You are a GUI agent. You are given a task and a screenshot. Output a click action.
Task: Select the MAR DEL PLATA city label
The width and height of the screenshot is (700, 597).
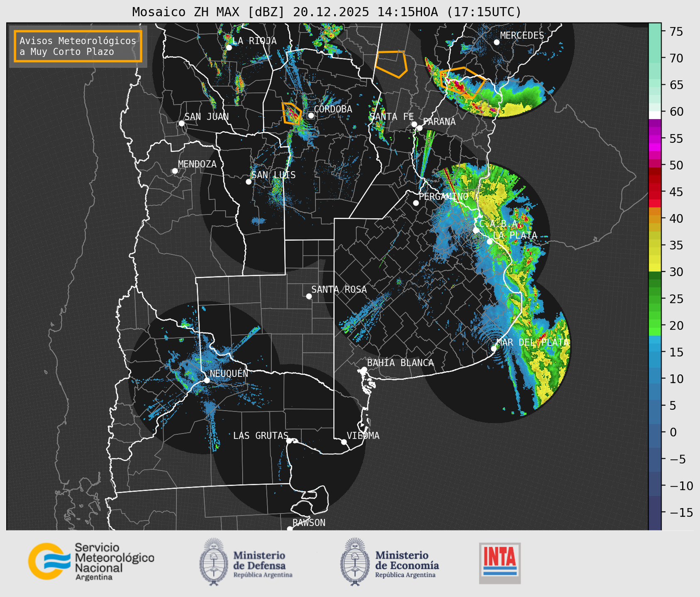(532, 343)
